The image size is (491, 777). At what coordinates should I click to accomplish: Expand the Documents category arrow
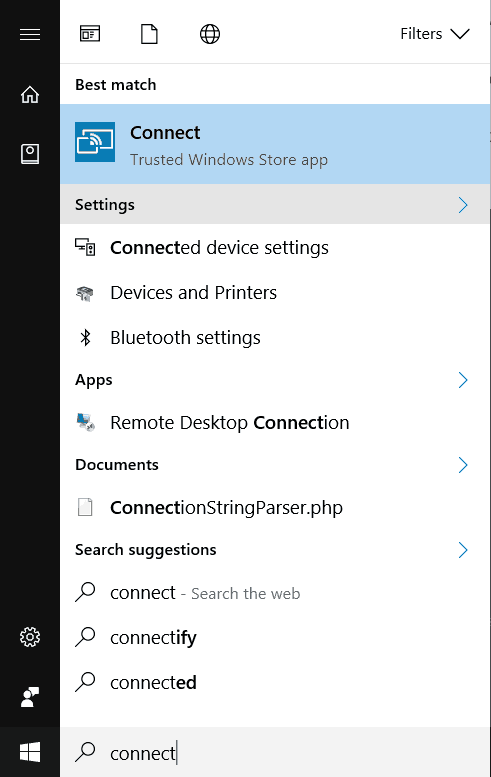pos(463,465)
